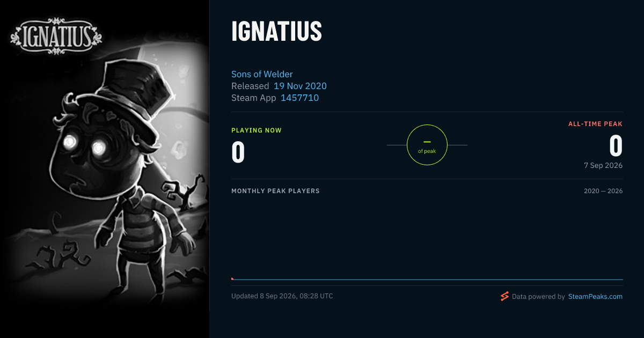Viewport: 644px width, 338px height.
Task: Click the peak date 7 Sep 2026
Action: point(603,165)
